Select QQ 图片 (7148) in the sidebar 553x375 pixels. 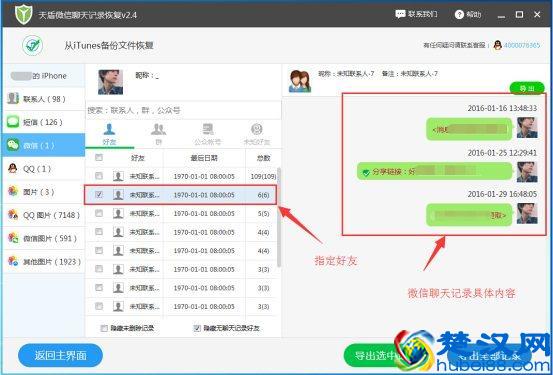point(43,215)
